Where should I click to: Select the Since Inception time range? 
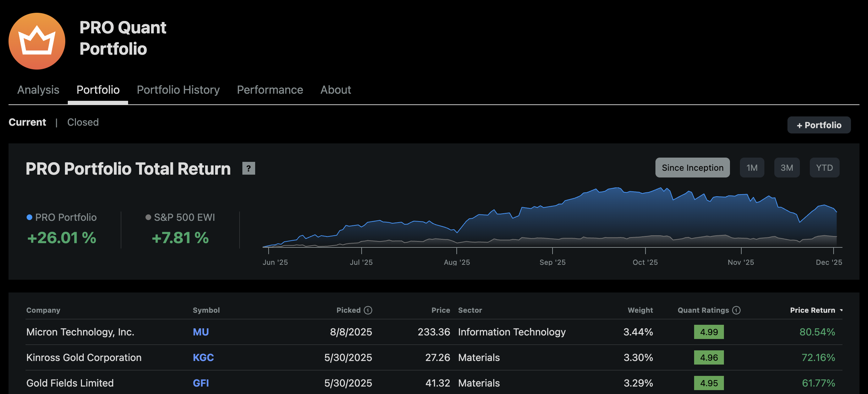[692, 168]
